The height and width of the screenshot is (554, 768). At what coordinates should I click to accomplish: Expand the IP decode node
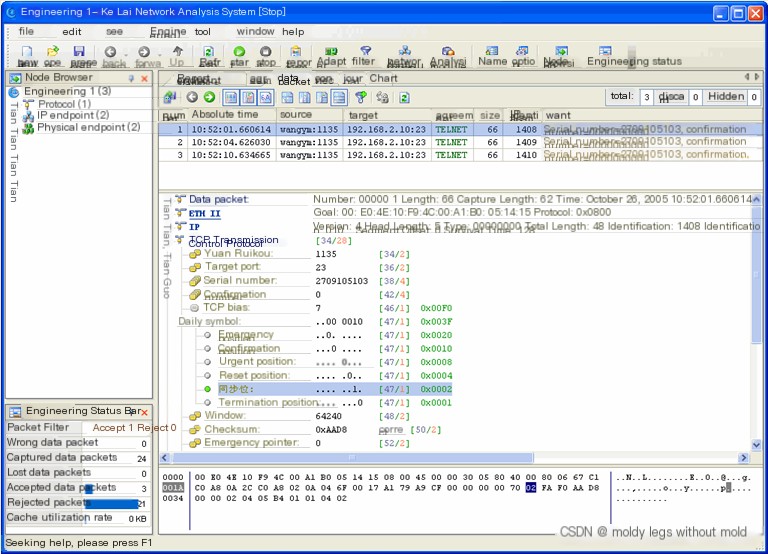(x=180, y=226)
